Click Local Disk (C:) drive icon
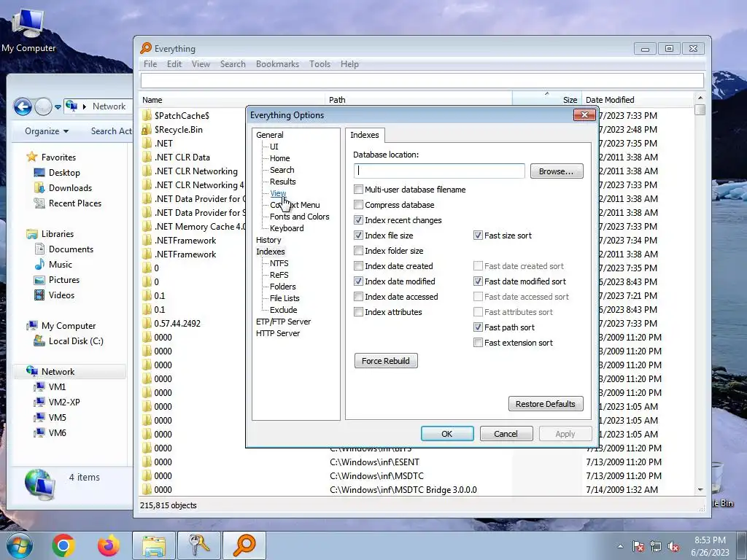This screenshot has width=747, height=560. tap(39, 341)
